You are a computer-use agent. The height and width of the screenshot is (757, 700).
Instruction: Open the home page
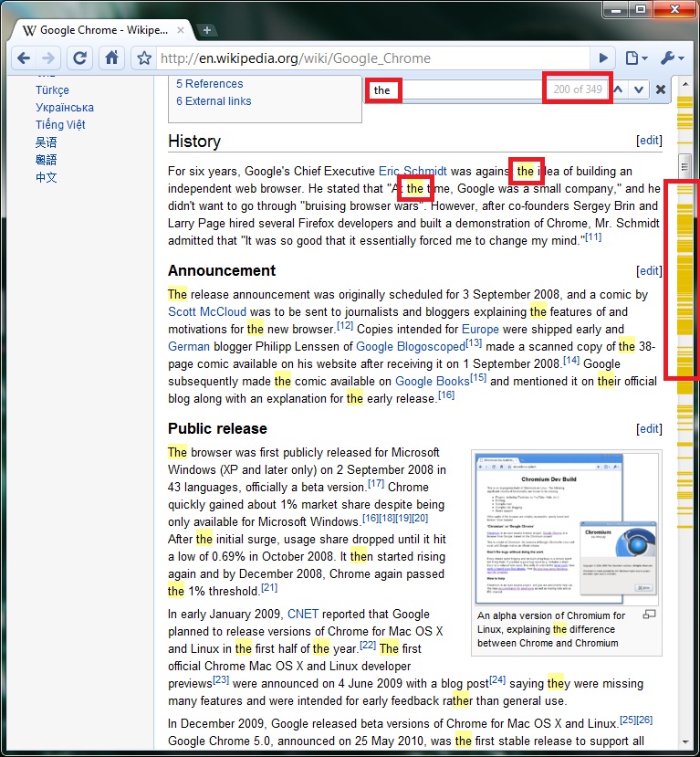(112, 58)
